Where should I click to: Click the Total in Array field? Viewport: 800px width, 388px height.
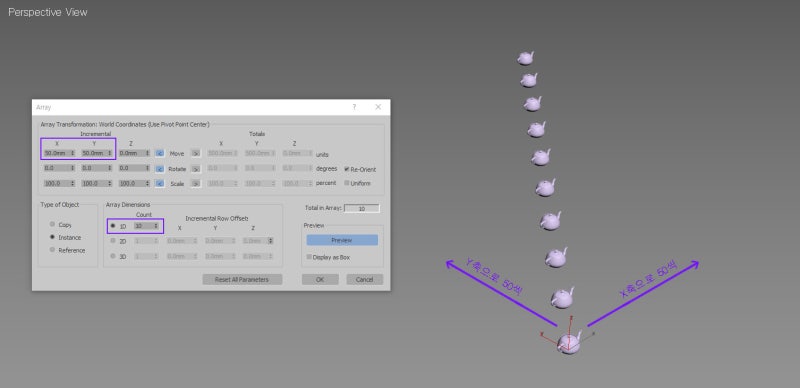pyautogui.click(x=362, y=208)
